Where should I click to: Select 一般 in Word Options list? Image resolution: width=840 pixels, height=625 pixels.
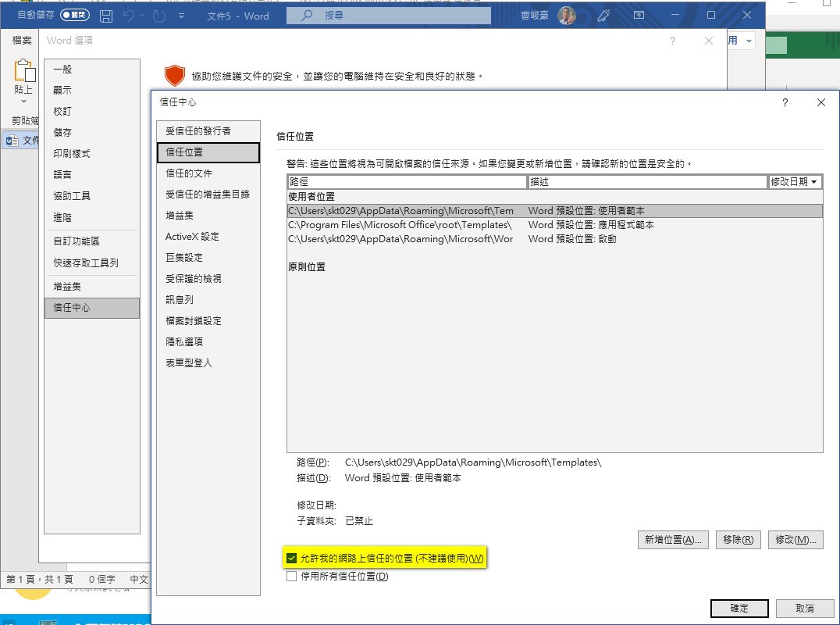coord(92,70)
